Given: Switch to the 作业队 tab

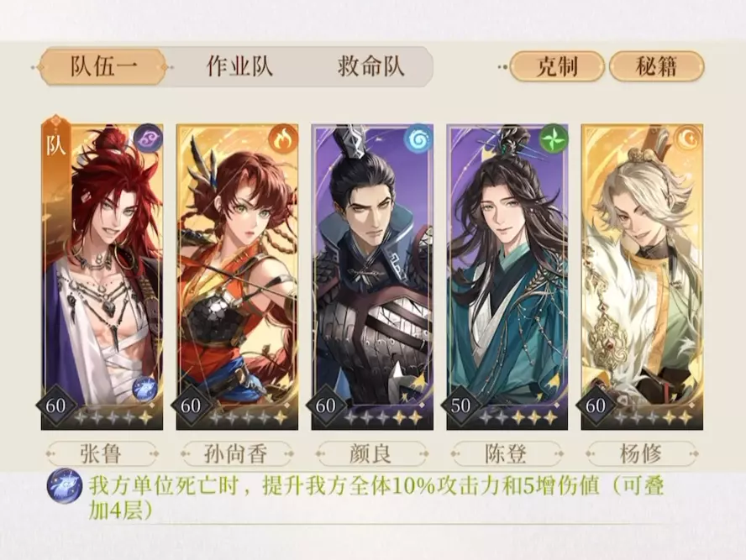Looking at the screenshot, I should pos(239,66).
